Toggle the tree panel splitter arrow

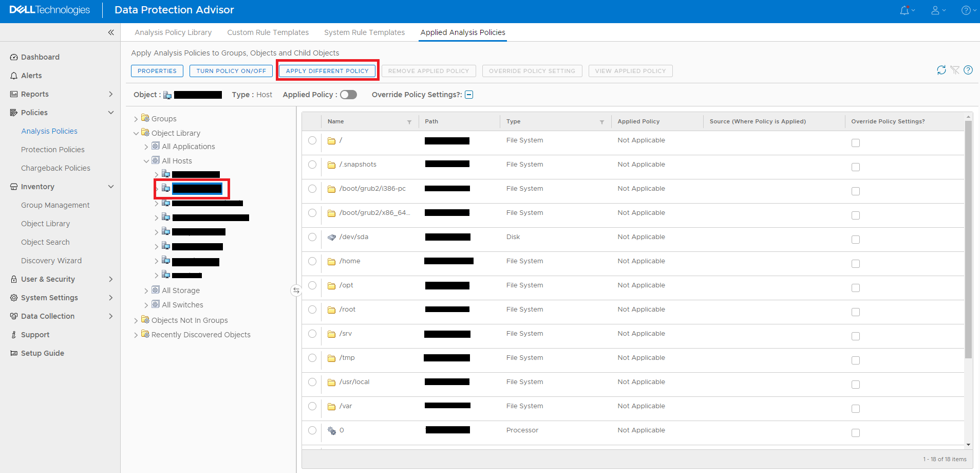[296, 290]
